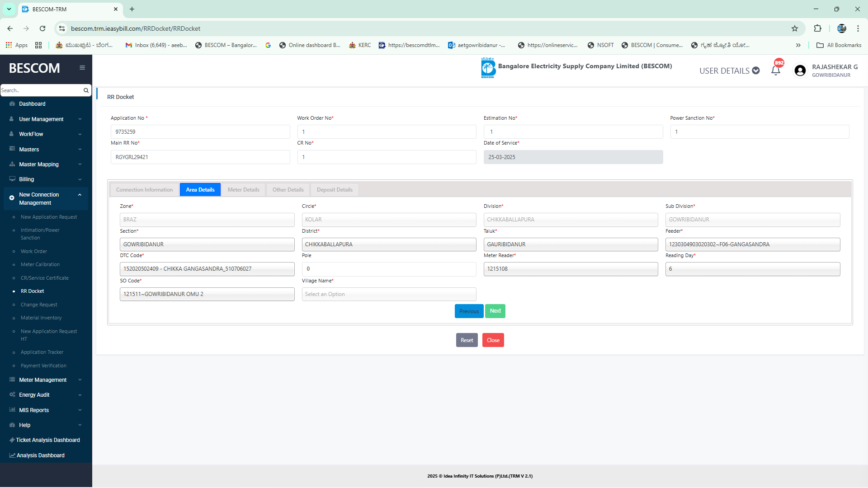The width and height of the screenshot is (868, 488).
Task: Click the sidebar search magnifier icon
Action: [86, 90]
